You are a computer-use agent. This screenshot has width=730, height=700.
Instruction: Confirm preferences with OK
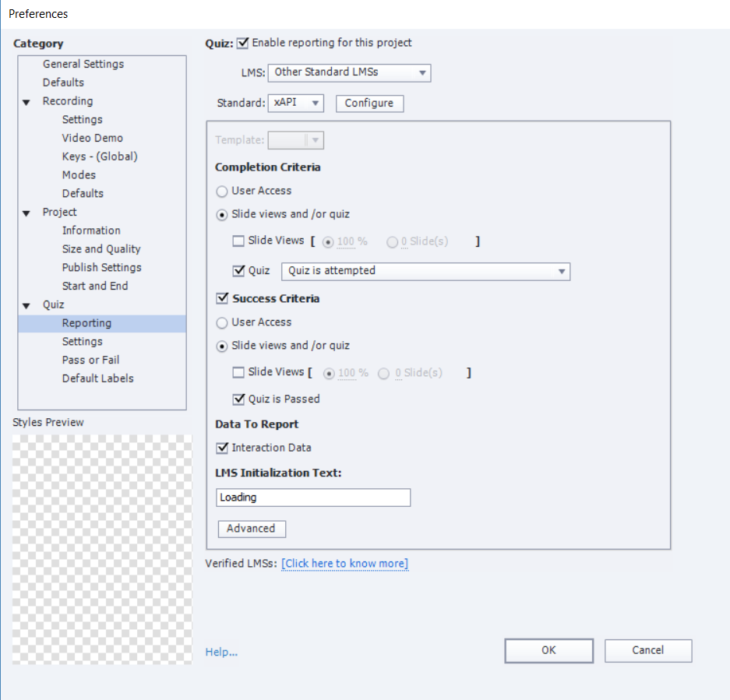549,650
